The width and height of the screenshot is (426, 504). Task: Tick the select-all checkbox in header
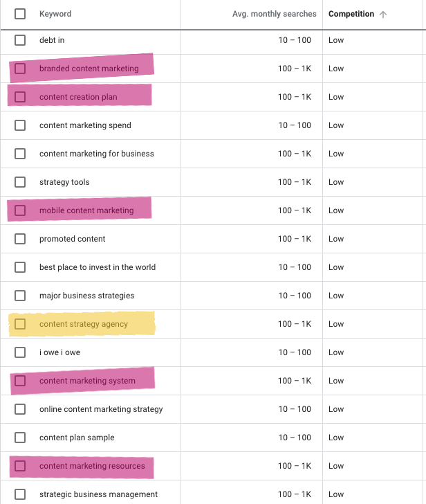20,14
